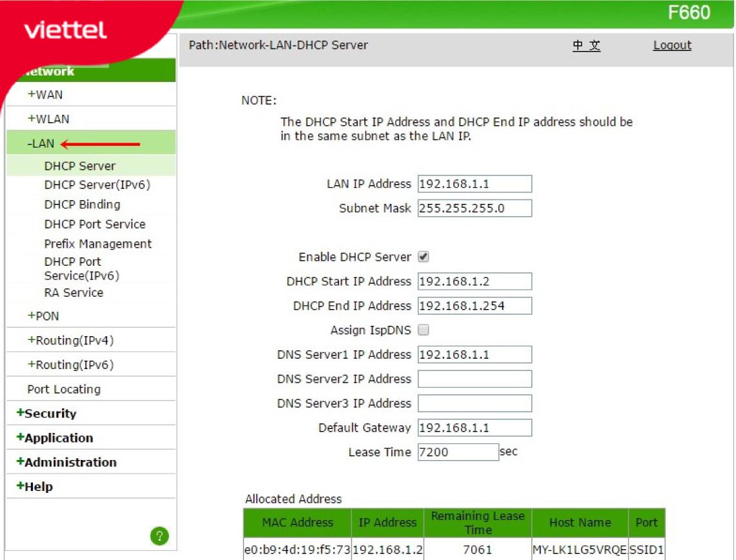Select remaining lease value 7061
Screen dimensions: 736x560
pos(478,549)
